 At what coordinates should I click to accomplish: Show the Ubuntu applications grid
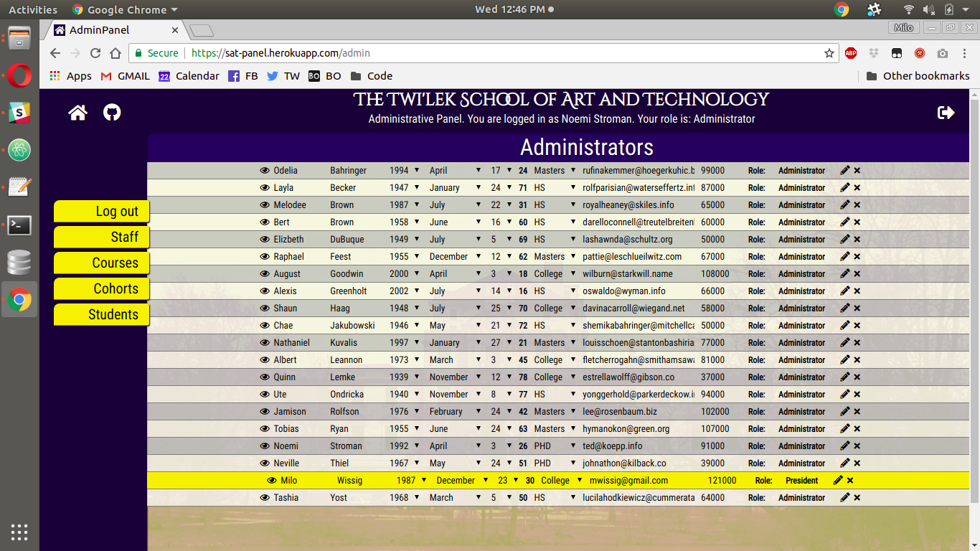click(x=19, y=532)
